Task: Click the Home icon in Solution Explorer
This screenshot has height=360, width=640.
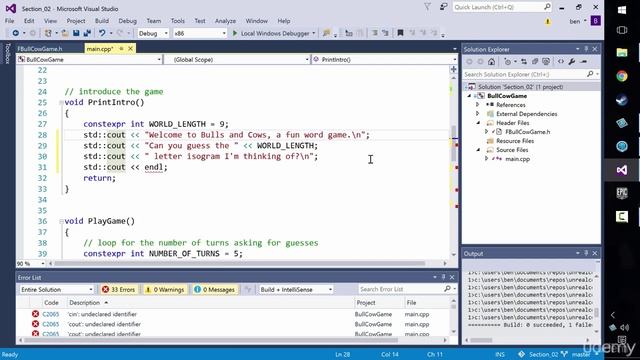Action: click(x=491, y=62)
